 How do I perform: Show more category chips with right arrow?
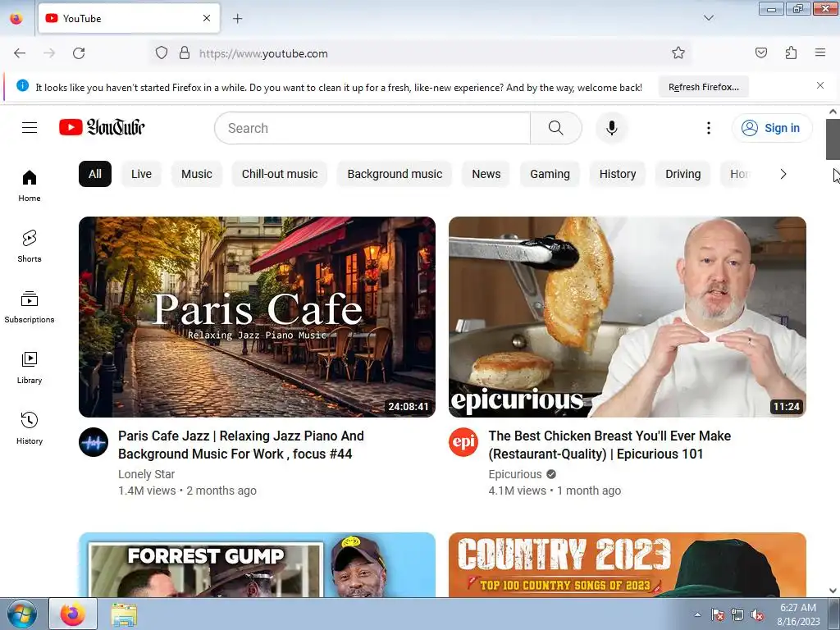click(783, 174)
